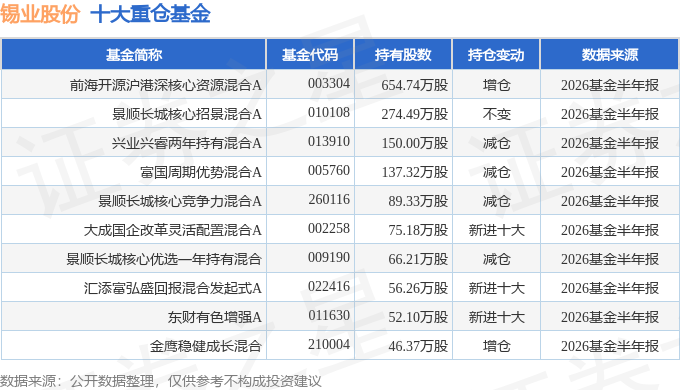
Task: Open 景顺长城核心竞争力混合A row
Action: (180, 201)
